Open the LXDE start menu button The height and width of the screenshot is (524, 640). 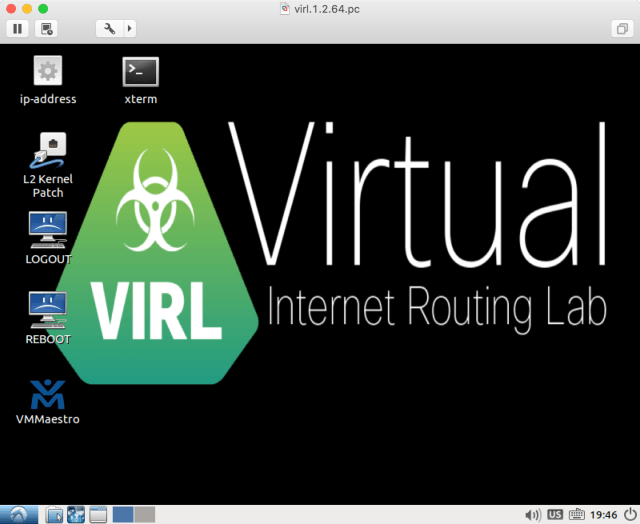click(19, 515)
